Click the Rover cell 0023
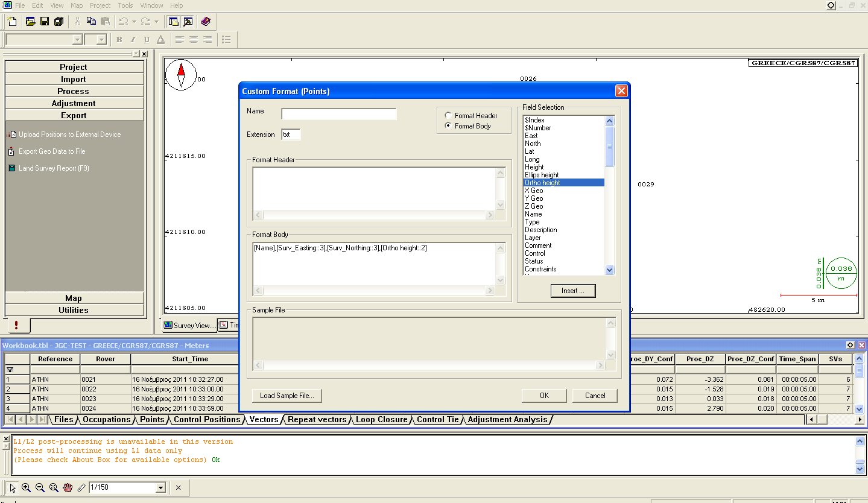The height and width of the screenshot is (503, 868). point(105,399)
